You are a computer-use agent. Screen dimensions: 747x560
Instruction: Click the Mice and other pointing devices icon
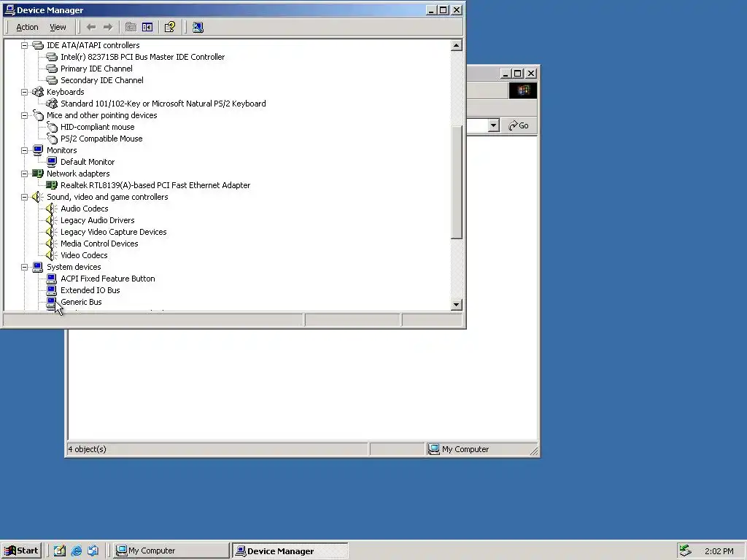tap(38, 115)
